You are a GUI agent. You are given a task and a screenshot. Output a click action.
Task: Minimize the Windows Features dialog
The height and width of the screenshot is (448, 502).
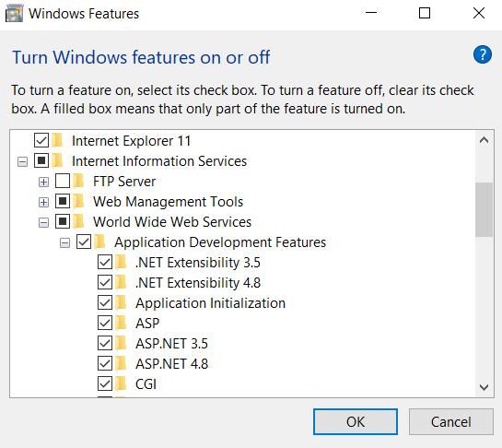371,13
